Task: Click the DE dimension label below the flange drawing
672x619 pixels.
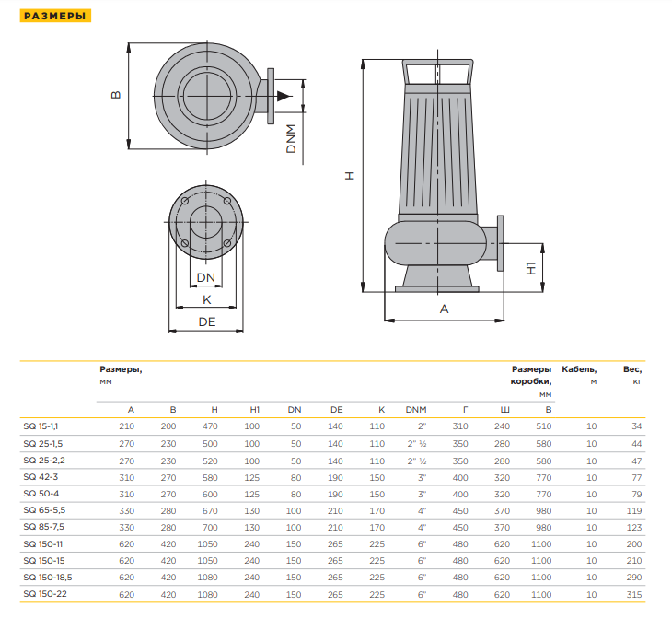Action: click(x=206, y=322)
